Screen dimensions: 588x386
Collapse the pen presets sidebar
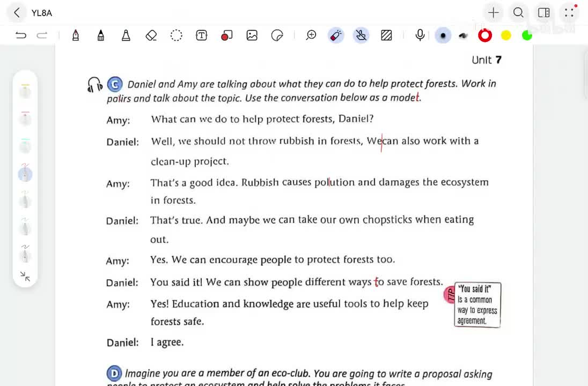(25, 277)
